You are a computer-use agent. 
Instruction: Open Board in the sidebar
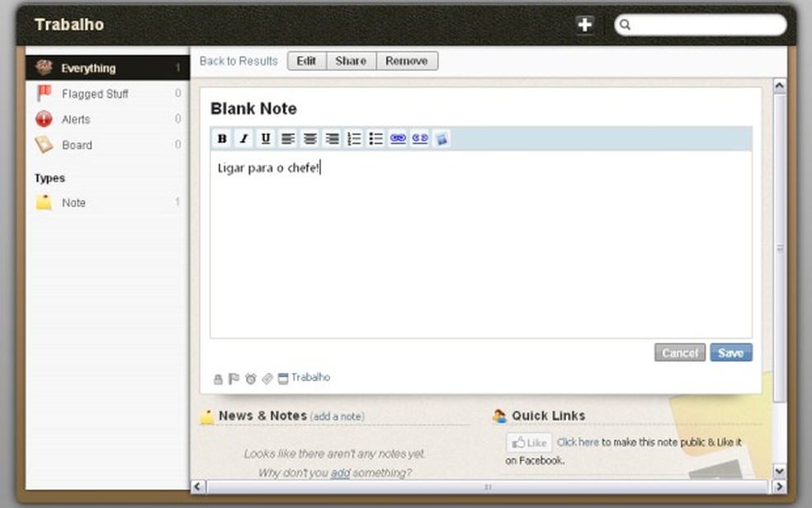coord(108,145)
